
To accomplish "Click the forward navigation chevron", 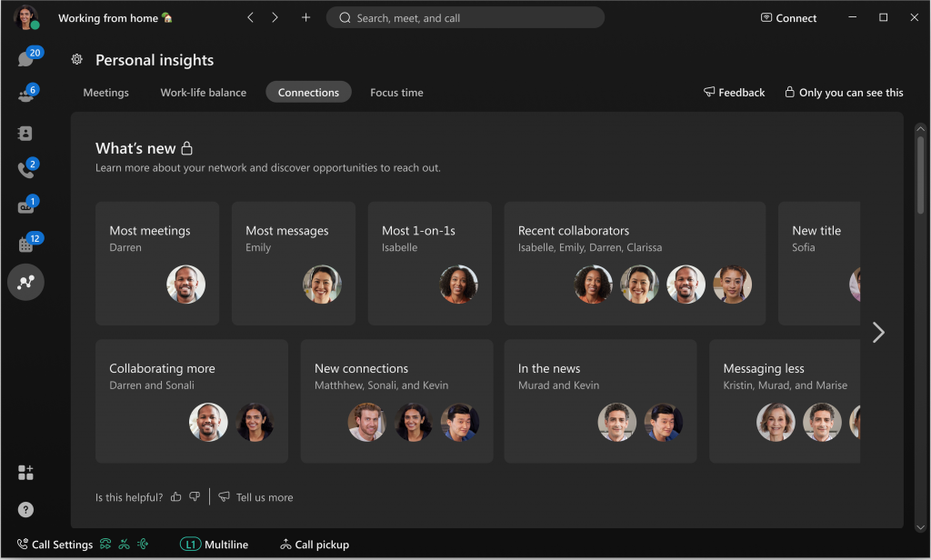I will pyautogui.click(x=275, y=16).
